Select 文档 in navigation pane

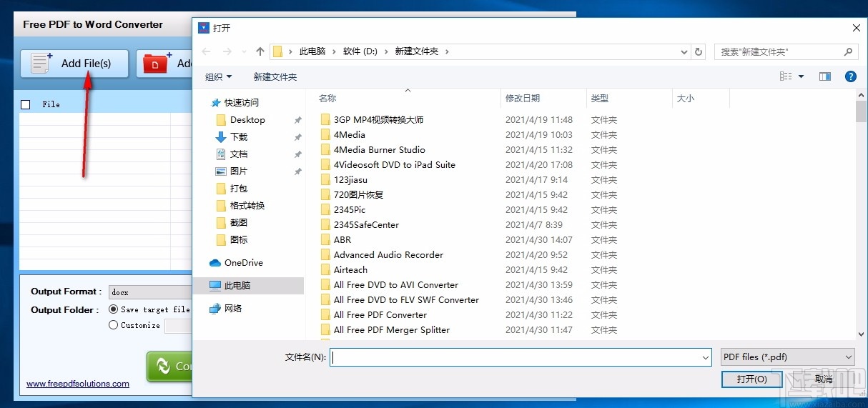tap(239, 154)
